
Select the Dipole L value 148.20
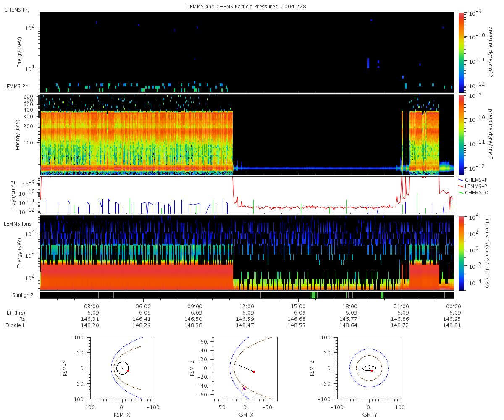pyautogui.click(x=89, y=325)
